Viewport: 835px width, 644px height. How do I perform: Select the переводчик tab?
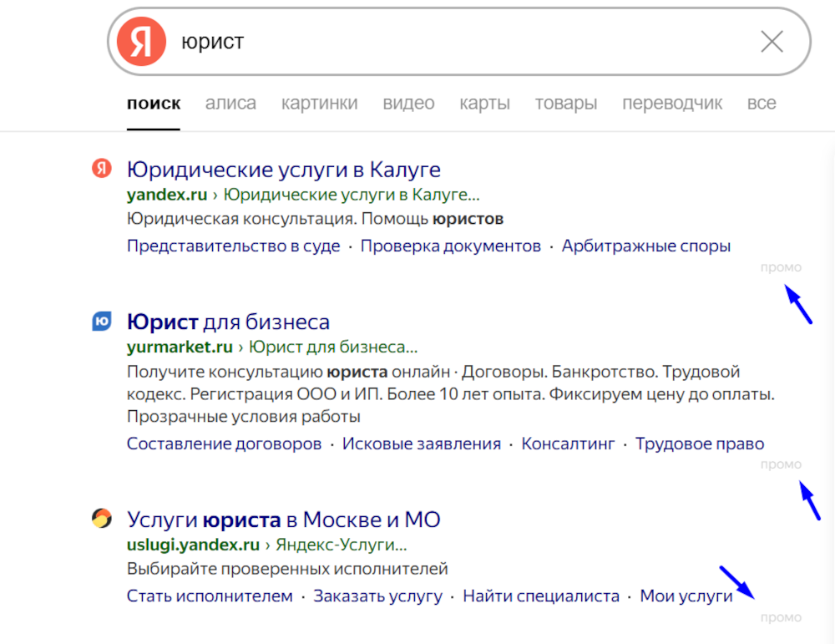[x=672, y=103]
